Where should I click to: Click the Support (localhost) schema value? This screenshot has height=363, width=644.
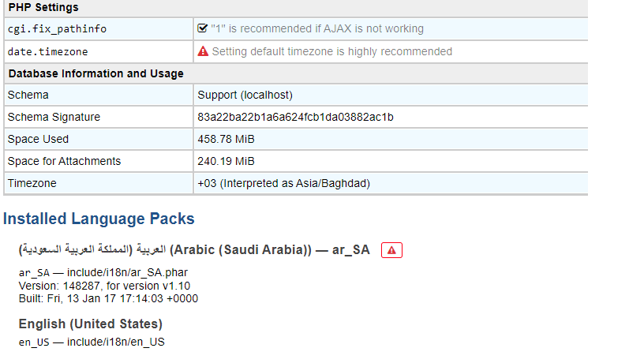pos(245,95)
